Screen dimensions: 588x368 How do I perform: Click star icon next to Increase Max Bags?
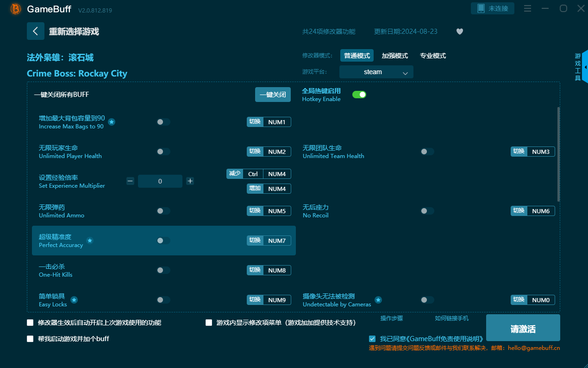112,122
